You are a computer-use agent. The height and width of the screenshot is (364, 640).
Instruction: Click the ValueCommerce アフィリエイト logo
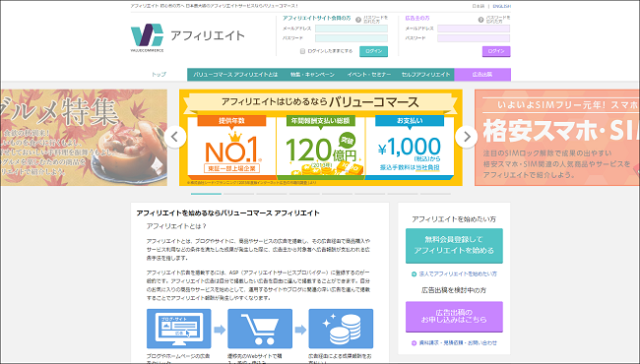pyautogui.click(x=187, y=37)
